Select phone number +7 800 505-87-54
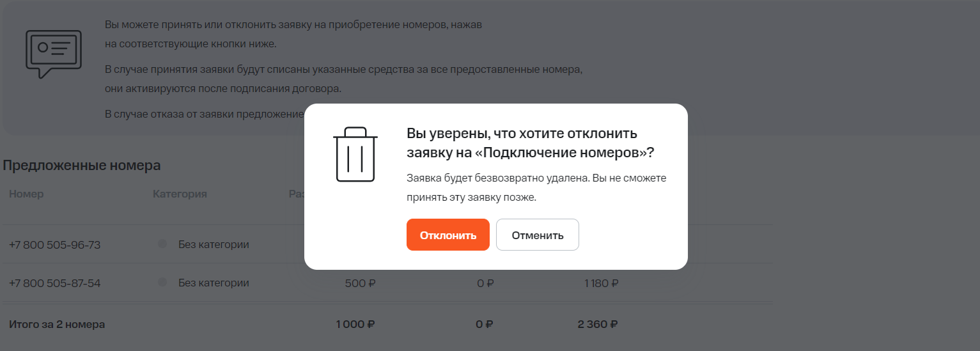The width and height of the screenshot is (980, 351). click(x=55, y=283)
